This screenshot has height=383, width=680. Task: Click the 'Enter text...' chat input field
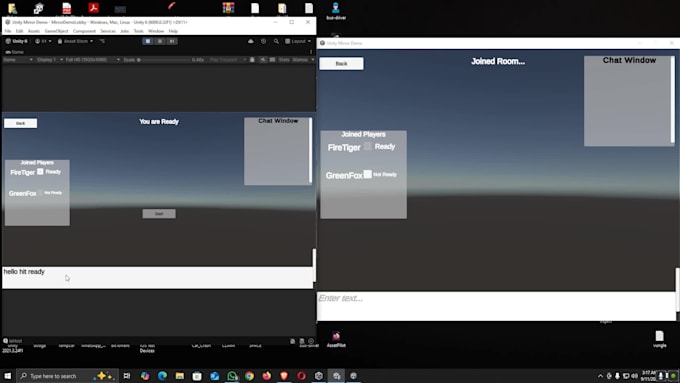tap(497, 306)
